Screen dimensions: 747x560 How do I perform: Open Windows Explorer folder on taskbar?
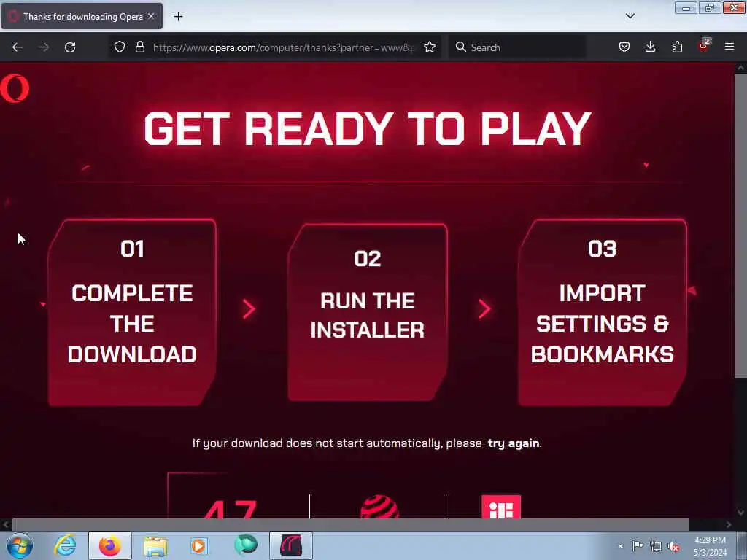tap(155, 545)
